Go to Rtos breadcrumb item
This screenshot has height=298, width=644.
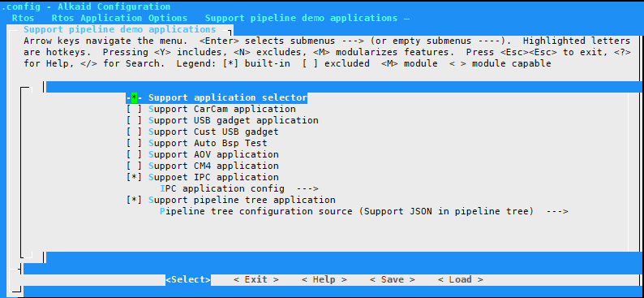point(23,18)
